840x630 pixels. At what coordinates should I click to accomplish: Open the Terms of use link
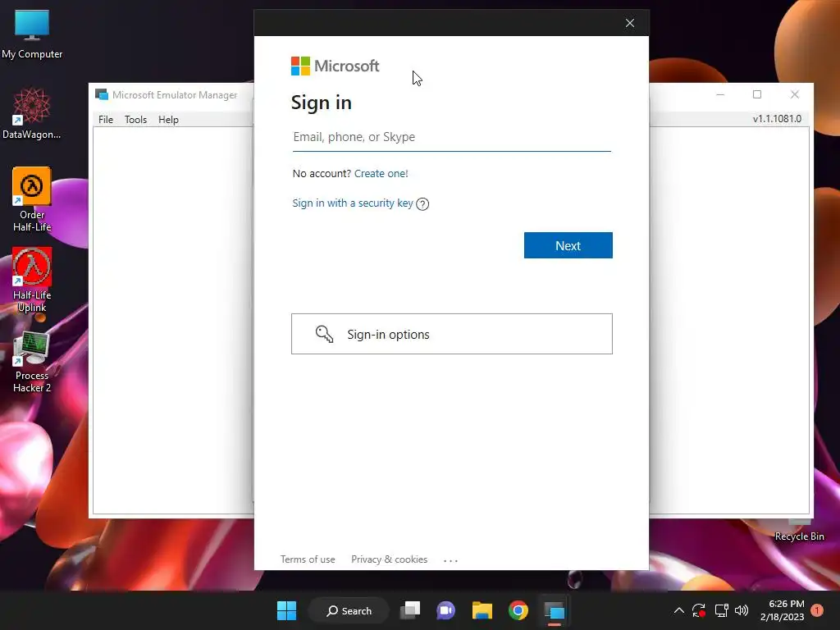(308, 559)
